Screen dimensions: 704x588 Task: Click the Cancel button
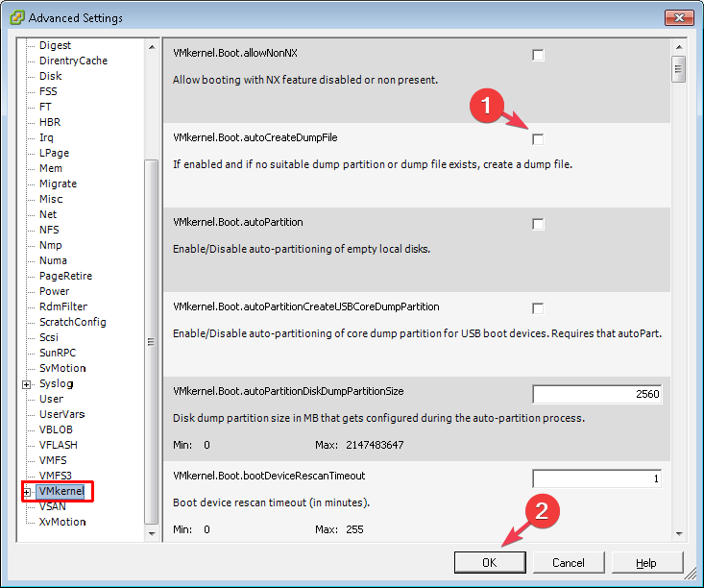point(569,562)
